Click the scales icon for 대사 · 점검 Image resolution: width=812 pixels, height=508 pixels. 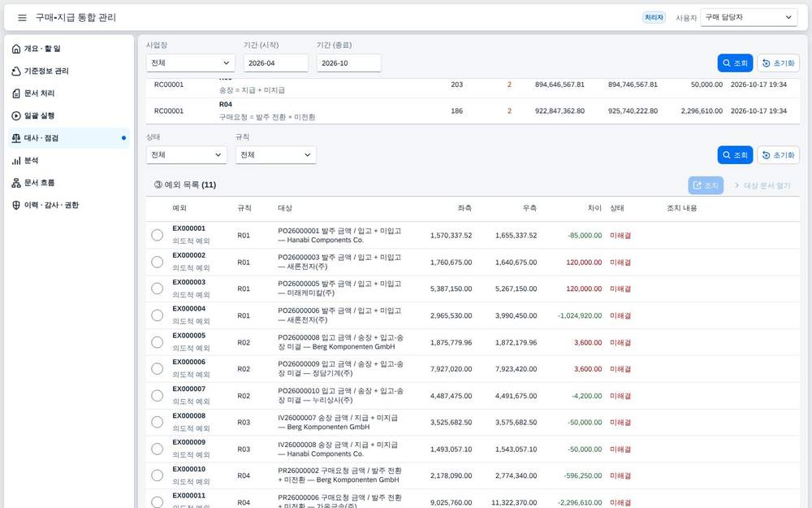tap(16, 138)
